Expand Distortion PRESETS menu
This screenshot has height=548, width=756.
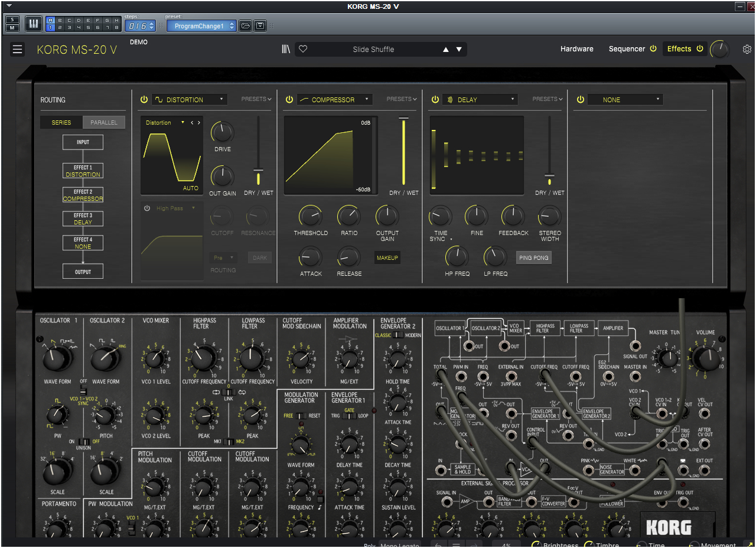coord(256,99)
